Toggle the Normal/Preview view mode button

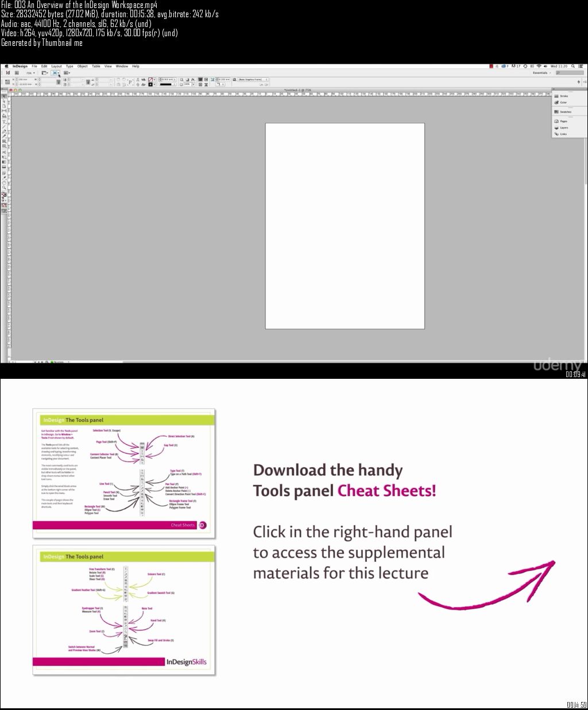coord(4,211)
